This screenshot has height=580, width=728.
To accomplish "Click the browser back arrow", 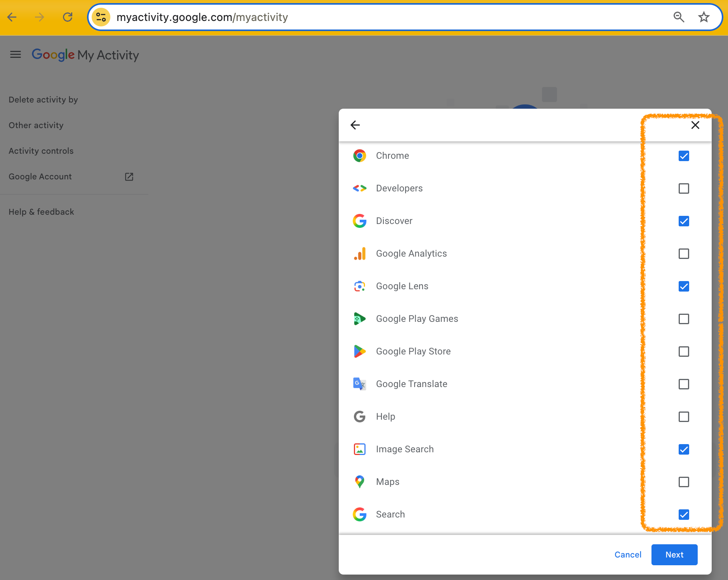I will point(12,17).
